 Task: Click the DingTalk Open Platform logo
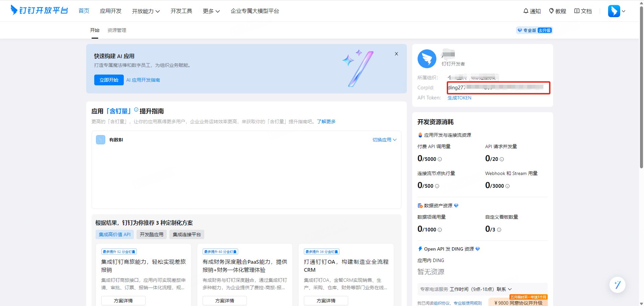pyautogui.click(x=39, y=10)
